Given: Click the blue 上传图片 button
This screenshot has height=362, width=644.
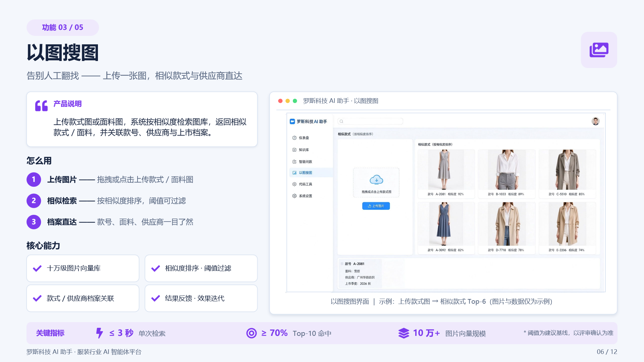Looking at the screenshot, I should click(x=376, y=206).
